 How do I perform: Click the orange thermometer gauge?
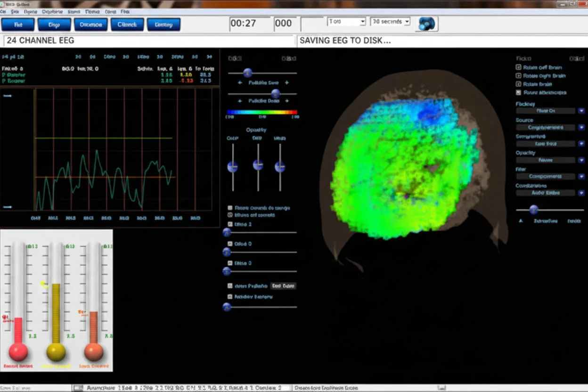93,302
